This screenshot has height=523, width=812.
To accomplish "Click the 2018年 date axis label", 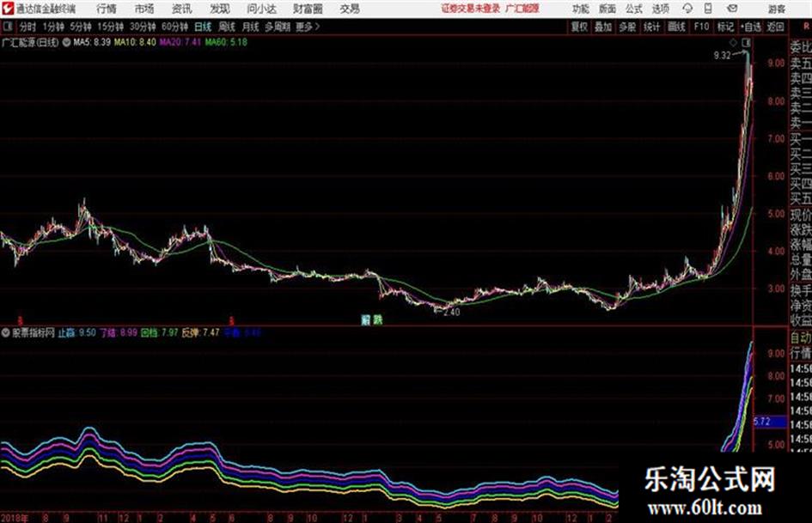I will click(x=15, y=518).
